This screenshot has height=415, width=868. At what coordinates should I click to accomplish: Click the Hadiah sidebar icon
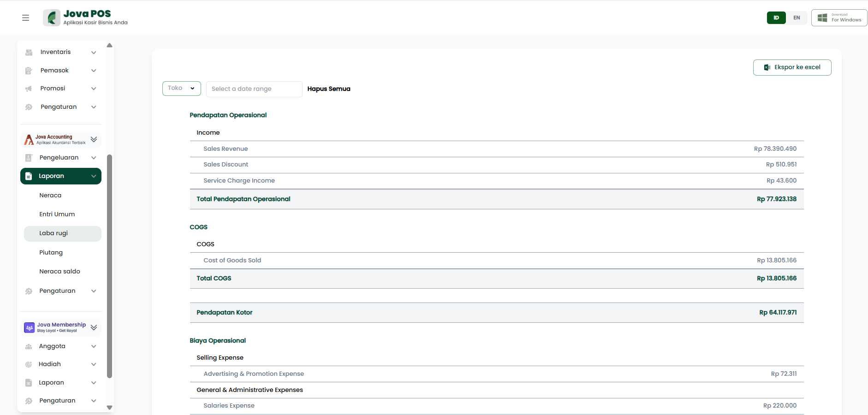point(29,364)
